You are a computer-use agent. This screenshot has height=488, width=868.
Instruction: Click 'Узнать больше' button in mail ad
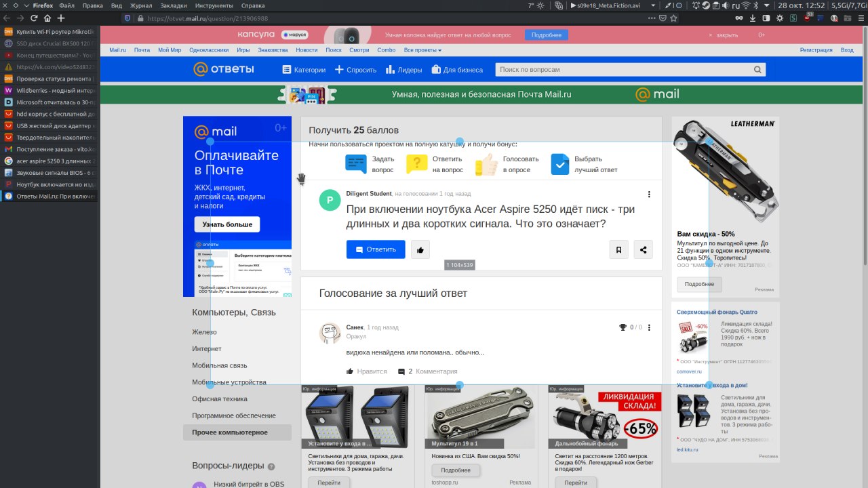[x=227, y=224]
